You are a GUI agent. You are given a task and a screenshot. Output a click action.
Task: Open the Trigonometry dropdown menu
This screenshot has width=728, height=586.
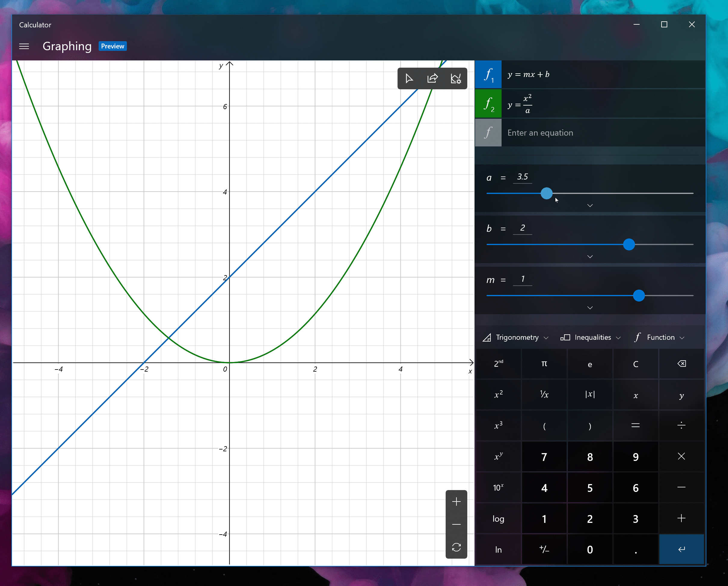516,337
